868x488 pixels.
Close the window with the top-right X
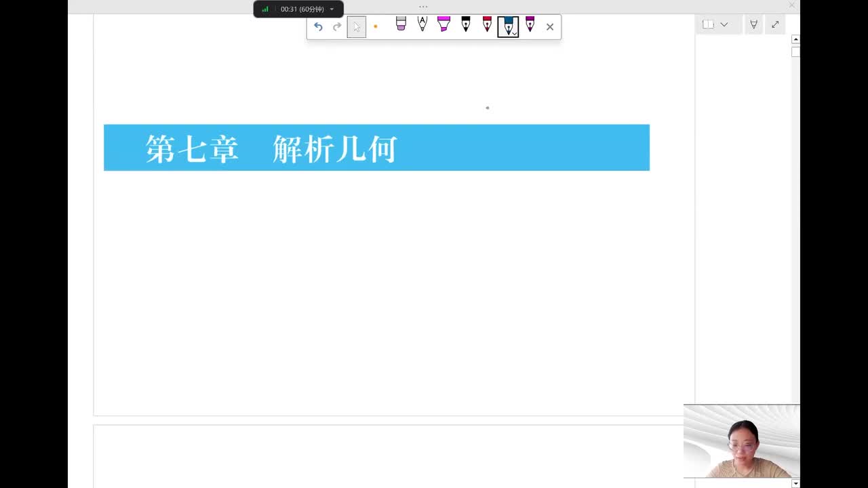[x=791, y=5]
